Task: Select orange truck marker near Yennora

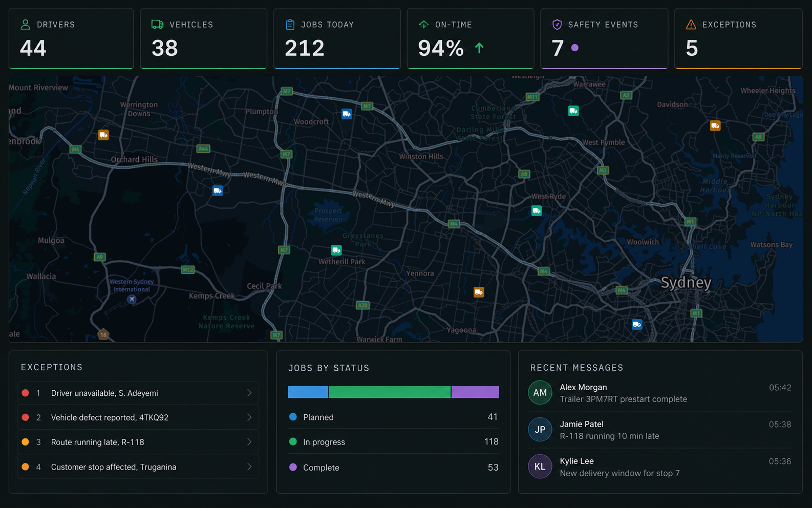Action: [479, 292]
